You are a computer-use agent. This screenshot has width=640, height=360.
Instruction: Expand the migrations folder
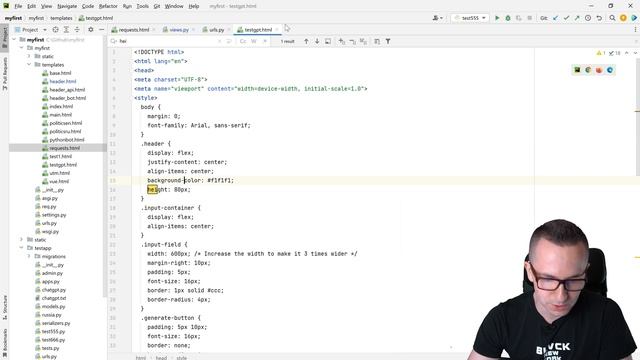(x=29, y=256)
